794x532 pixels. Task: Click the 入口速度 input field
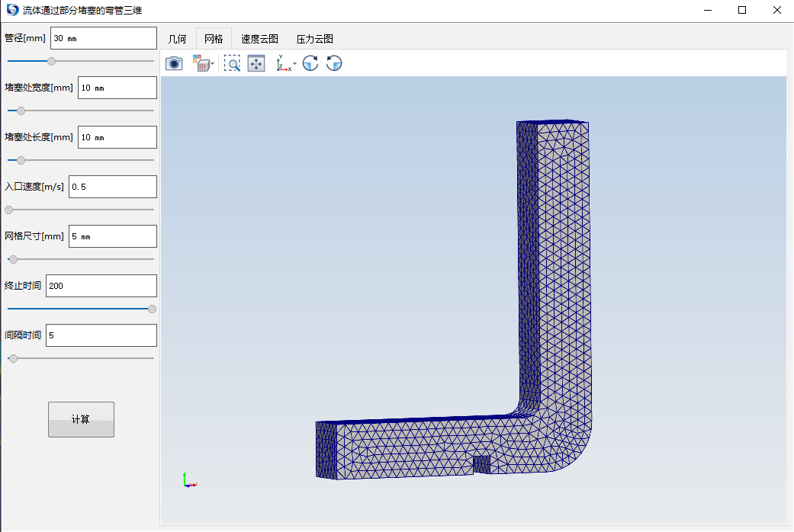[113, 187]
